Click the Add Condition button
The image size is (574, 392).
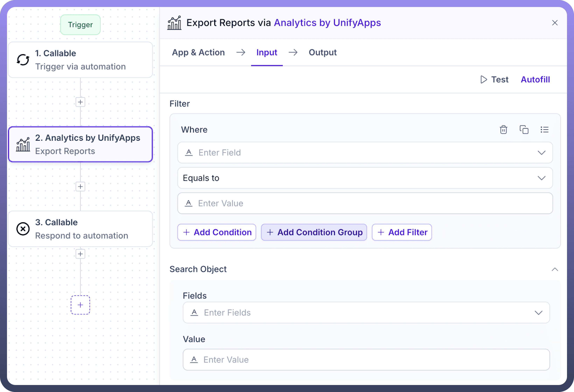pyautogui.click(x=217, y=232)
